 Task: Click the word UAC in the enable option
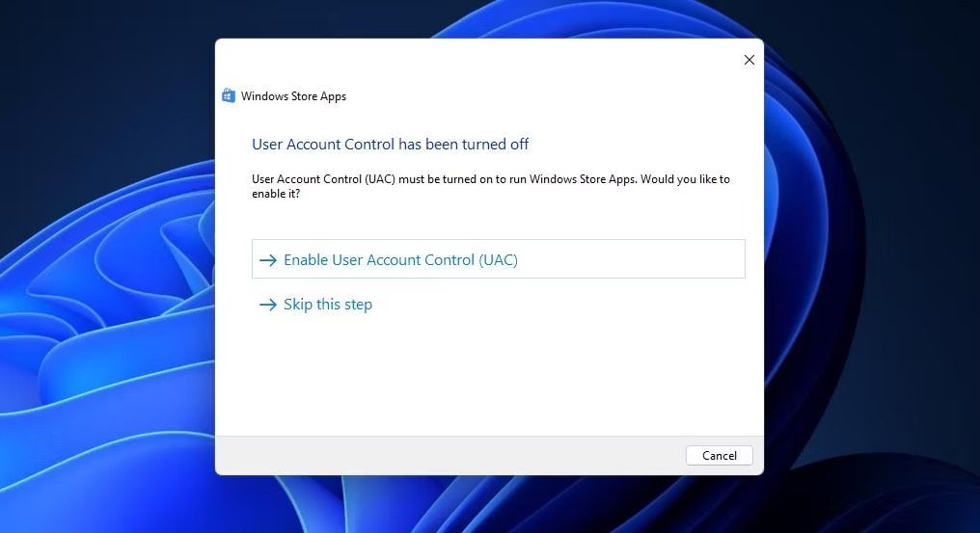coord(498,260)
